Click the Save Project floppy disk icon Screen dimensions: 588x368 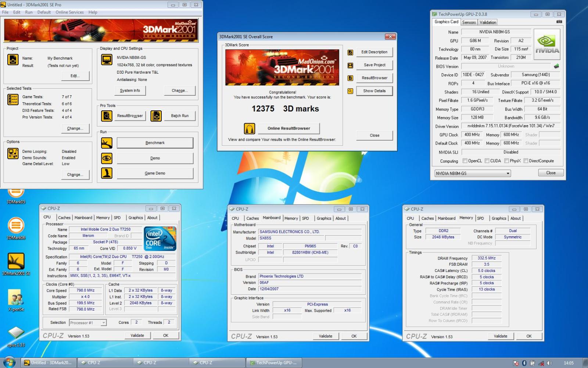[350, 65]
